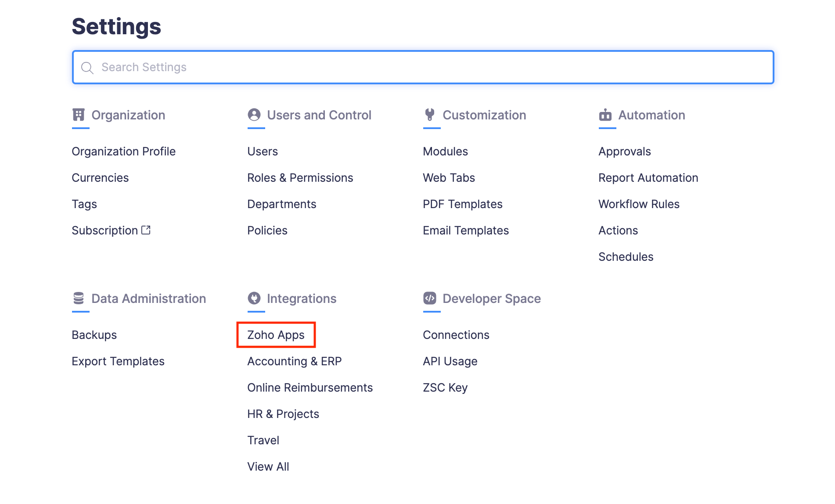Open the Backups settings
The height and width of the screenshot is (504, 835).
tap(94, 335)
